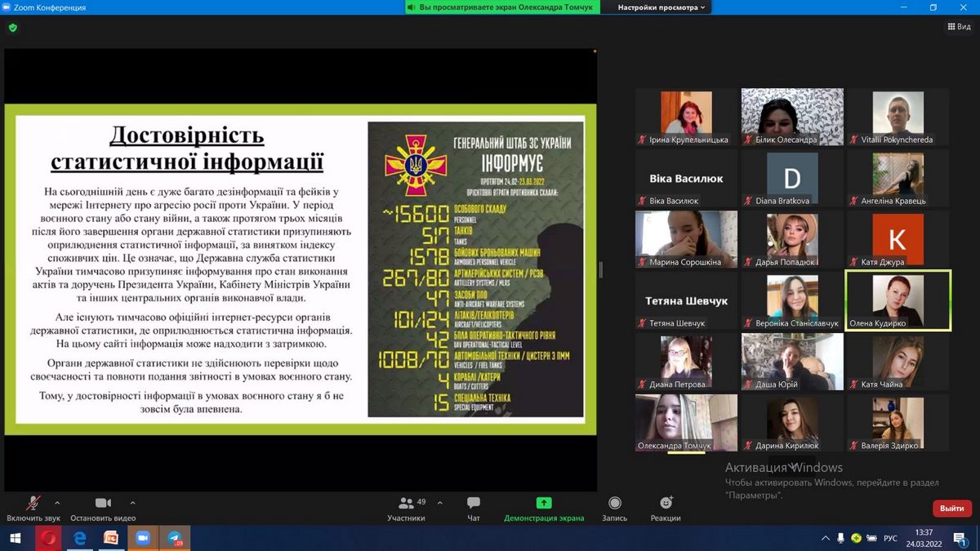Open the Participants panel icon
This screenshot has width=980, height=551.
[x=406, y=504]
